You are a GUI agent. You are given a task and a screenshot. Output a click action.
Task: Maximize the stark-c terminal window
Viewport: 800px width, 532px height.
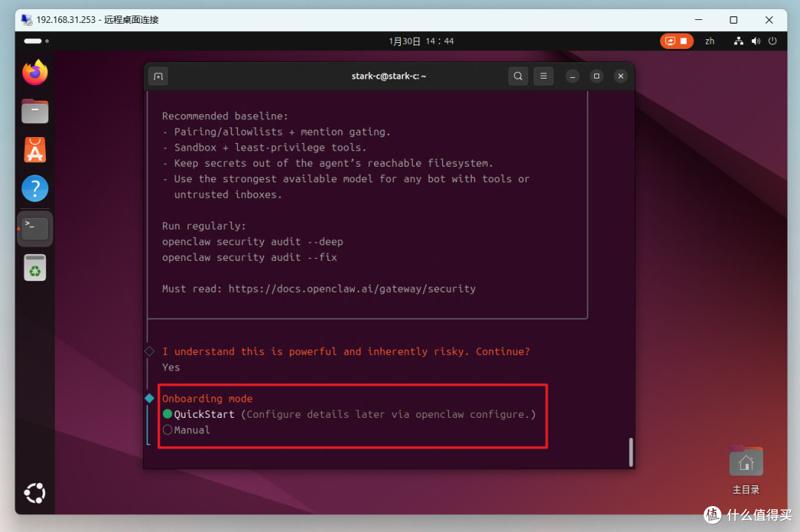(596, 76)
